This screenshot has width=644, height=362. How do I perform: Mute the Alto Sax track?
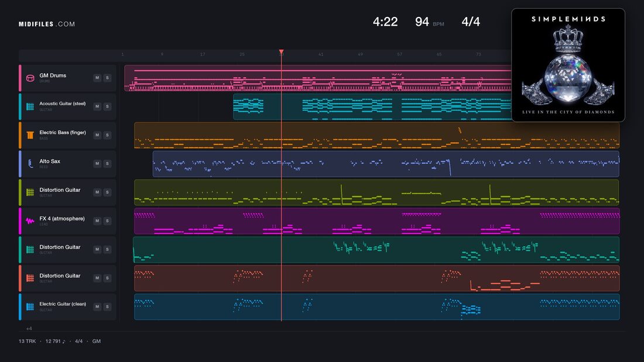click(97, 163)
